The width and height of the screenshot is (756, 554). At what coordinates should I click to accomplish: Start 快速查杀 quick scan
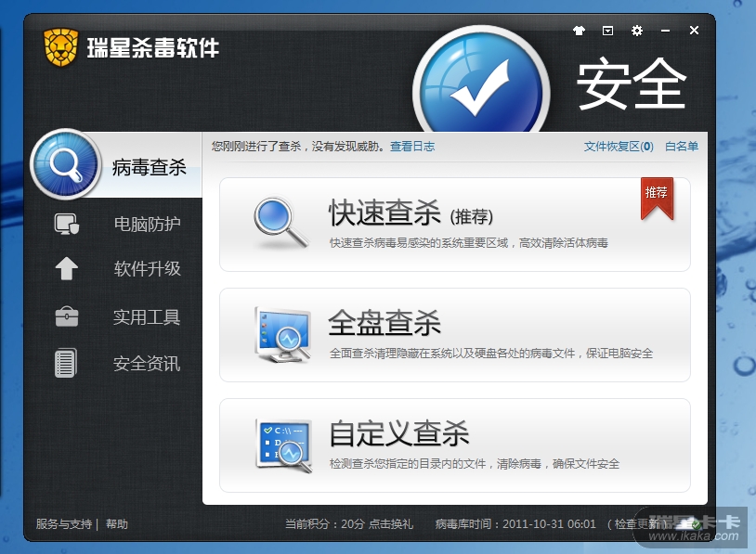(455, 225)
